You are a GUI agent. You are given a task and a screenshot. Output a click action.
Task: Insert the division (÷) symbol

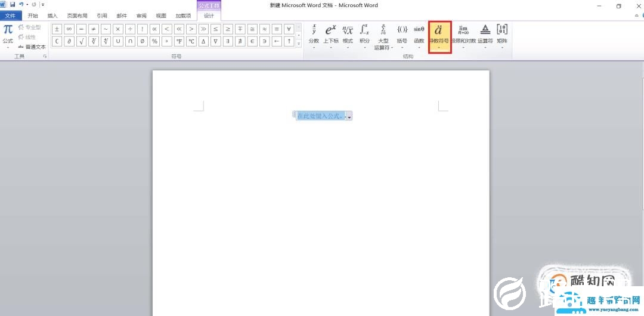click(x=130, y=29)
